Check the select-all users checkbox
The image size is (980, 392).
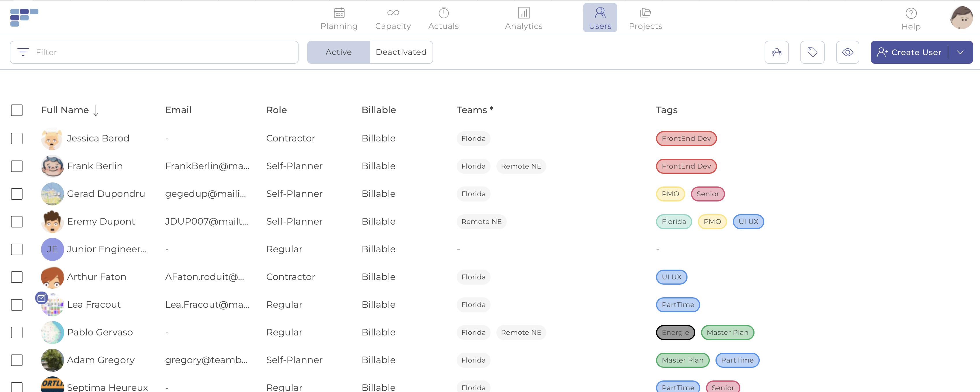pyautogui.click(x=17, y=110)
